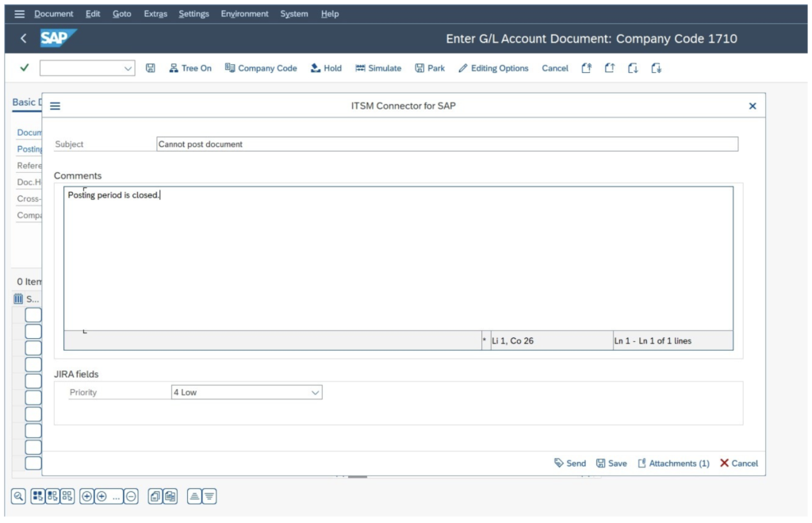The height and width of the screenshot is (523, 812).
Task: Select the bottommost row checkbox in item table
Action: click(x=33, y=463)
